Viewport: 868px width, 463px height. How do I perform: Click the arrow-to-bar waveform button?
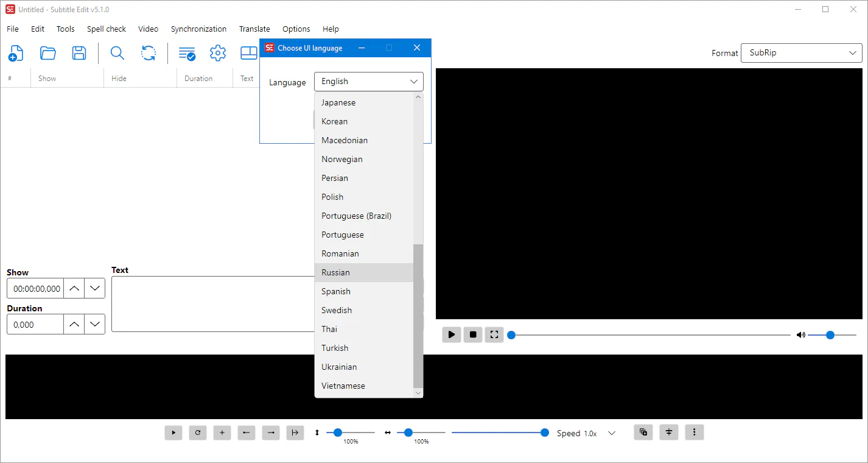(x=295, y=433)
